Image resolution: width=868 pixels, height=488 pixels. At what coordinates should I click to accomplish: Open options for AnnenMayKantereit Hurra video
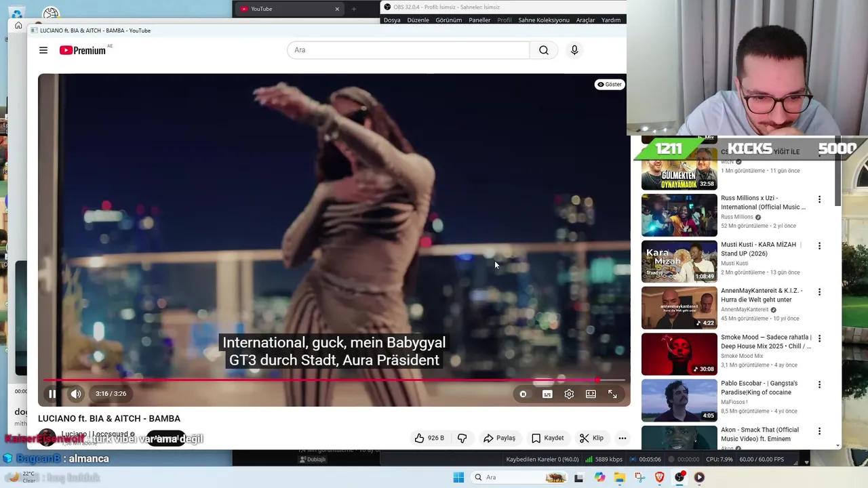[x=819, y=291]
